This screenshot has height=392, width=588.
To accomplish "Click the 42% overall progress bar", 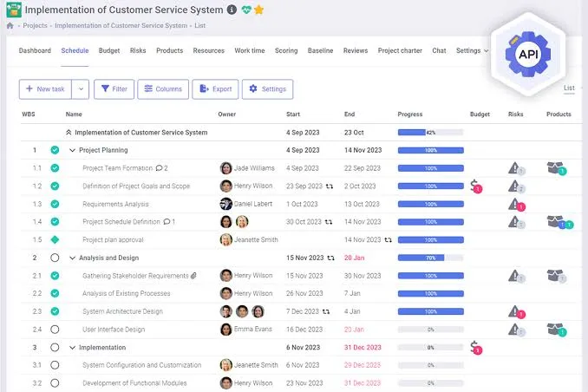I will click(x=430, y=133).
